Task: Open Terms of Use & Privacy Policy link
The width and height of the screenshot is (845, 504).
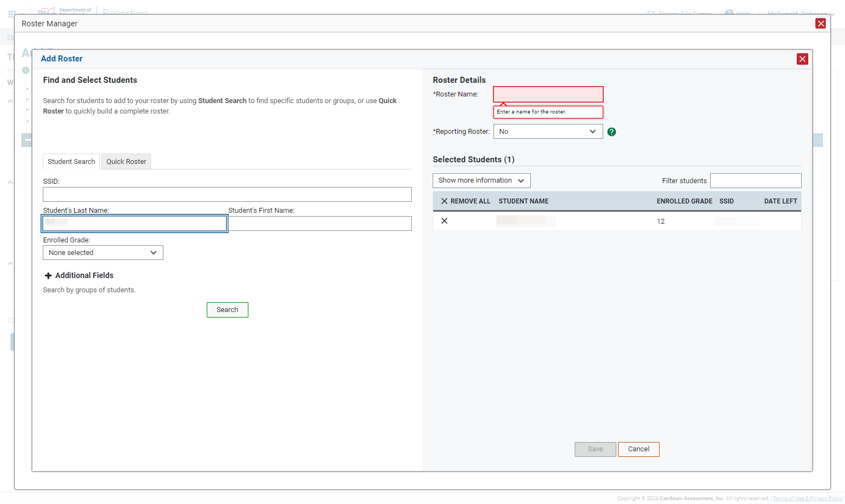Action: point(807,499)
